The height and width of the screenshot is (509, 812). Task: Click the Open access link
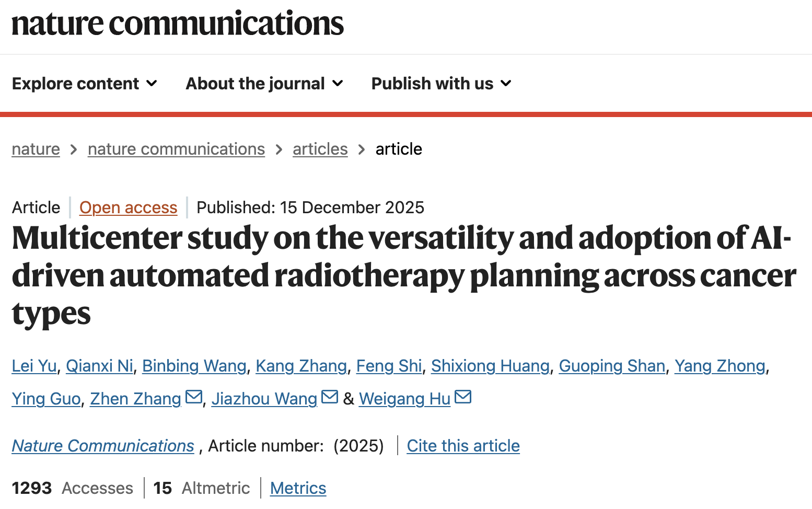coord(128,207)
